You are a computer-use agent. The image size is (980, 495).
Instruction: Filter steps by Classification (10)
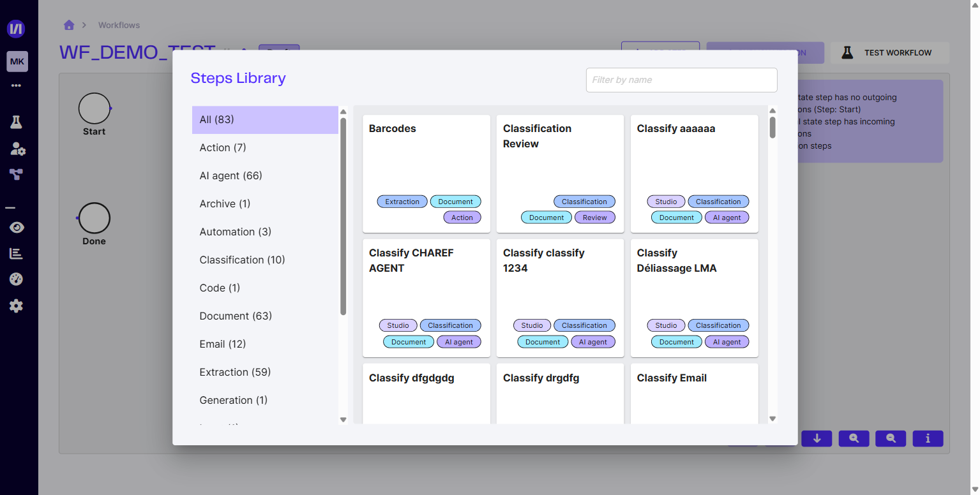(x=265, y=260)
